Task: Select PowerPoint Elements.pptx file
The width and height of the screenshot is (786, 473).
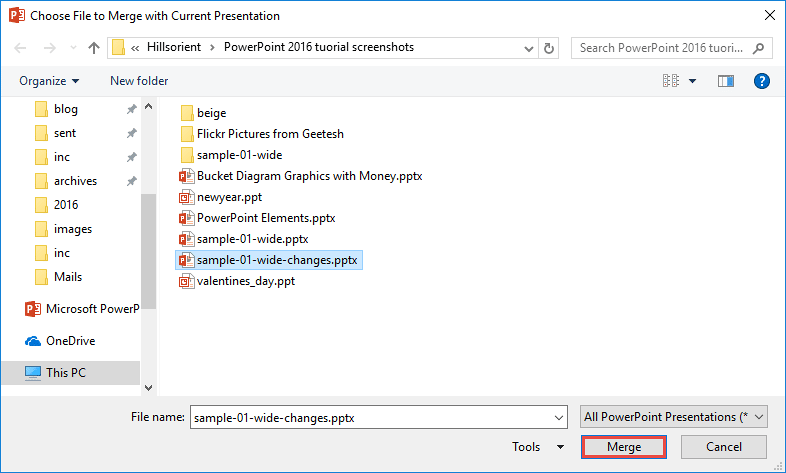Action: tap(257, 218)
